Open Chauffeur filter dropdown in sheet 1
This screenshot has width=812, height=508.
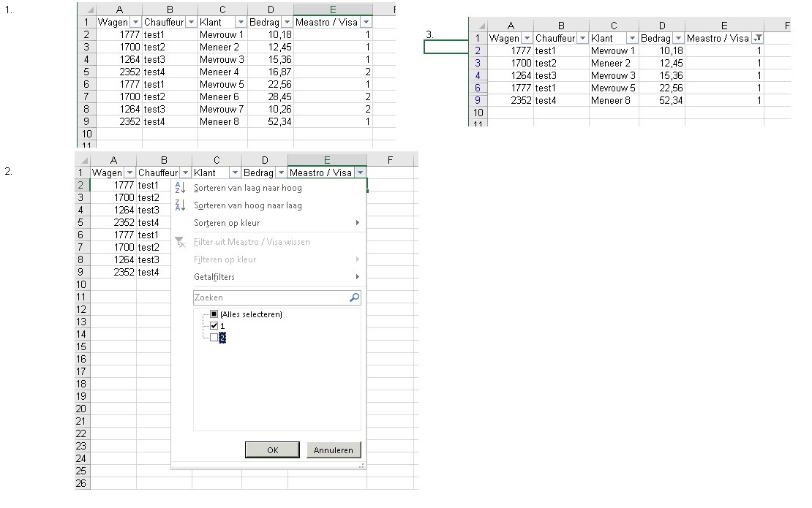[191, 22]
